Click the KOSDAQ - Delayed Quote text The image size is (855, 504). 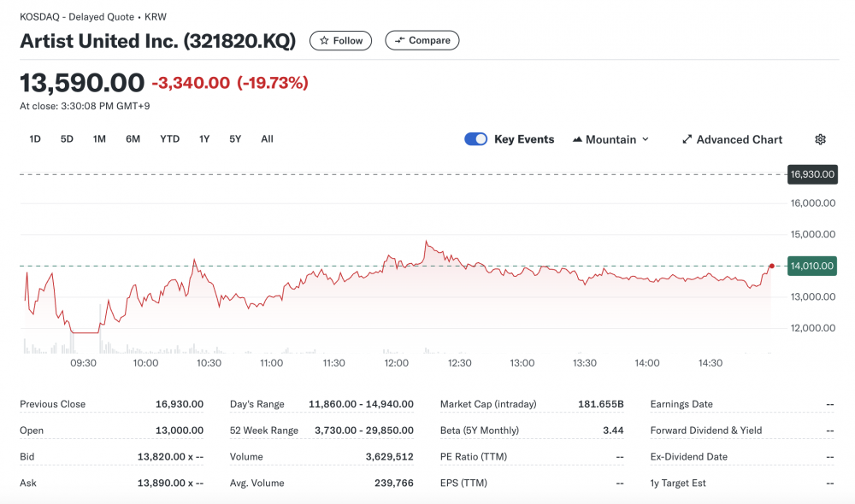click(x=77, y=17)
